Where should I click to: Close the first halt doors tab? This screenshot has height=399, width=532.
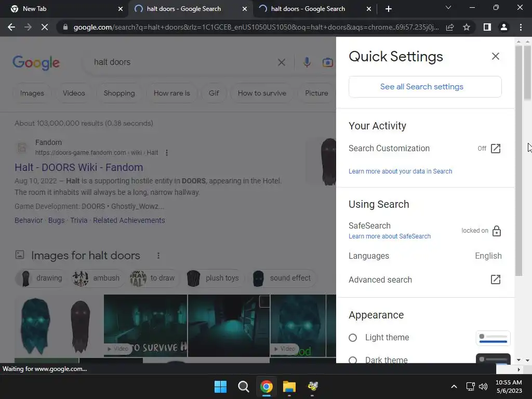click(245, 9)
